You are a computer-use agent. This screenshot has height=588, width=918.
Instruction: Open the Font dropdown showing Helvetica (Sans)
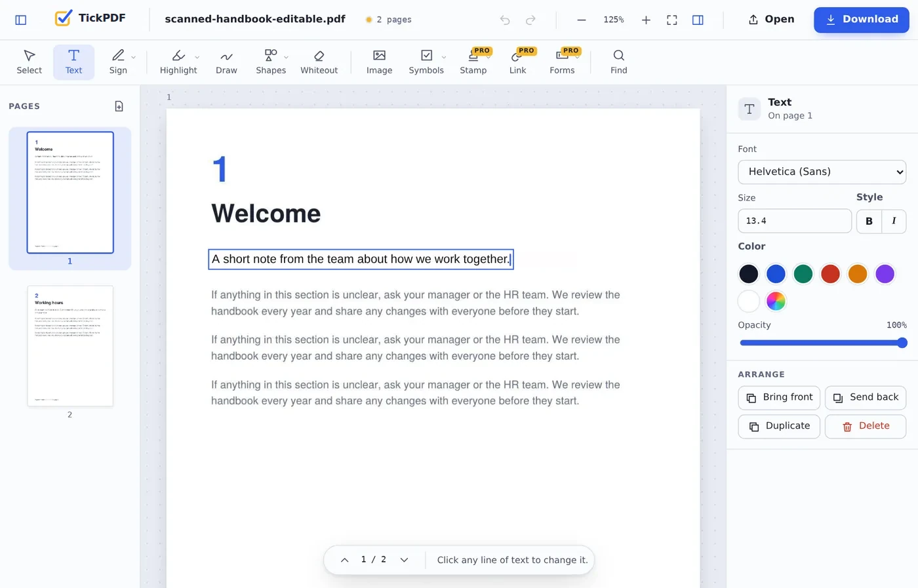tap(822, 172)
